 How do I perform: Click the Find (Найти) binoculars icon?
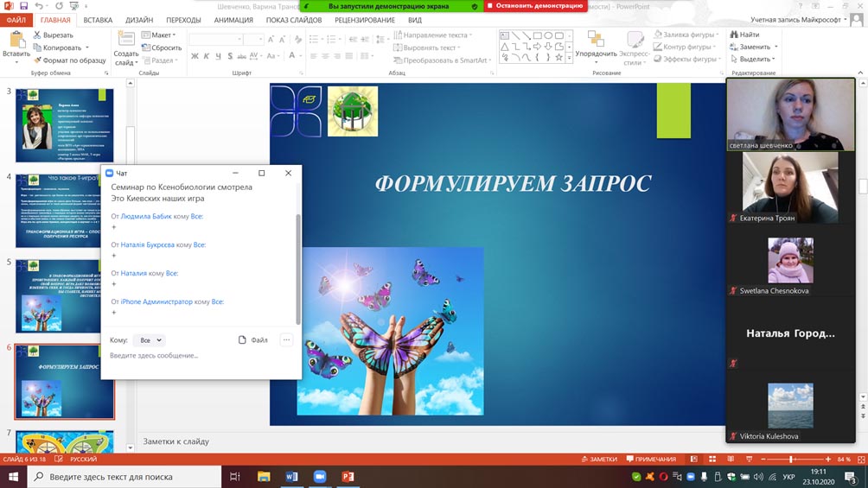(x=732, y=35)
